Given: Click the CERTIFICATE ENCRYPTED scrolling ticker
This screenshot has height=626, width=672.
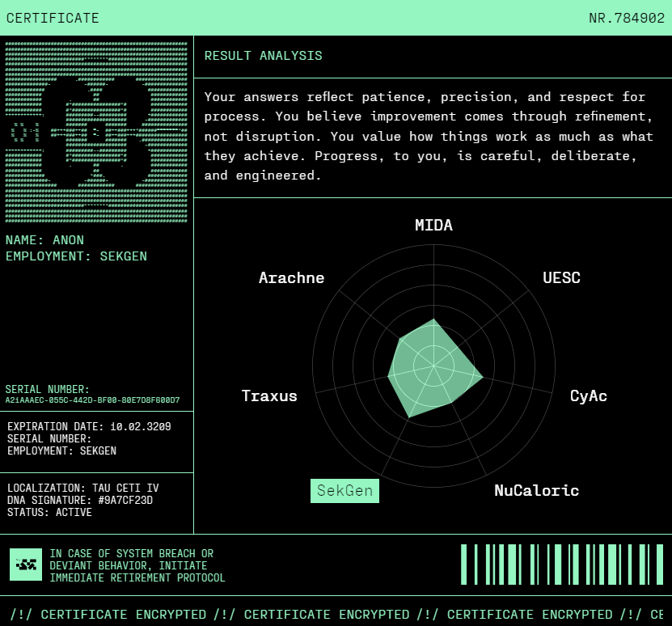Looking at the screenshot, I should click(x=336, y=615).
